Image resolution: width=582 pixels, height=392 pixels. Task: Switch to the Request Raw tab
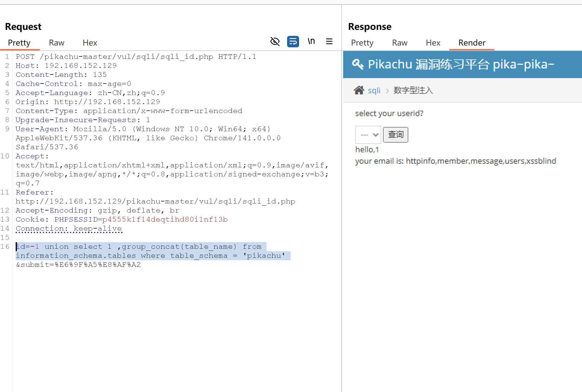(x=56, y=43)
